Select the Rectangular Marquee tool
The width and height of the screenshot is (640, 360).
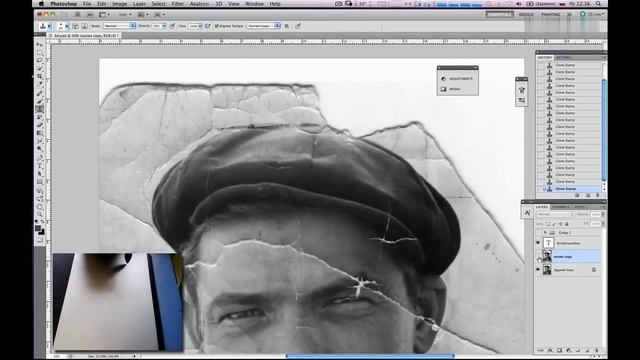pos(40,52)
